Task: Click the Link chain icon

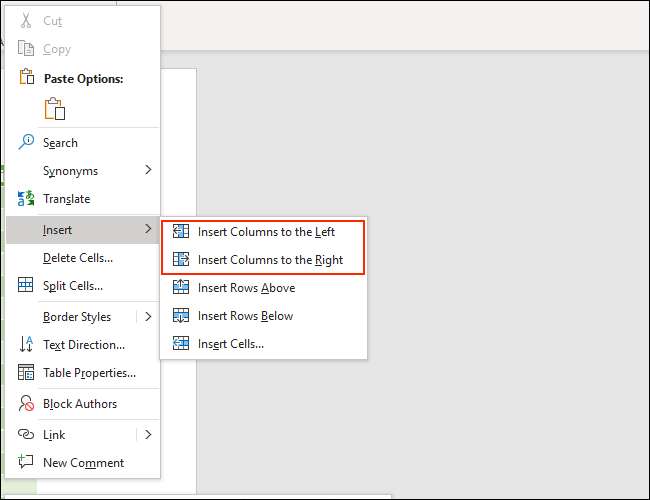Action: pos(26,434)
